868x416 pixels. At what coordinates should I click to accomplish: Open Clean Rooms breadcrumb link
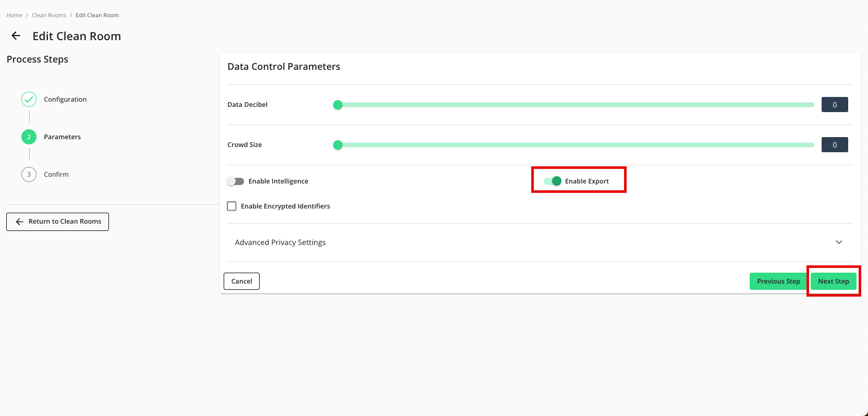coord(49,15)
